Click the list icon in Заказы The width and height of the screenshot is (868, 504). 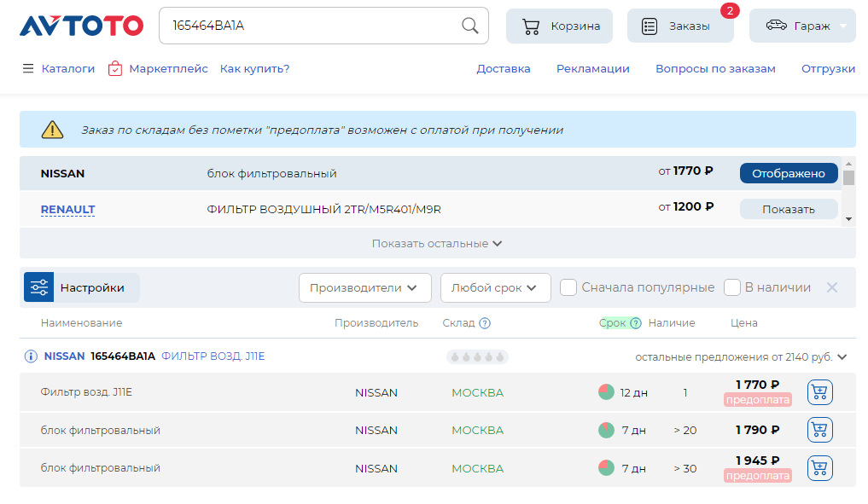point(649,26)
